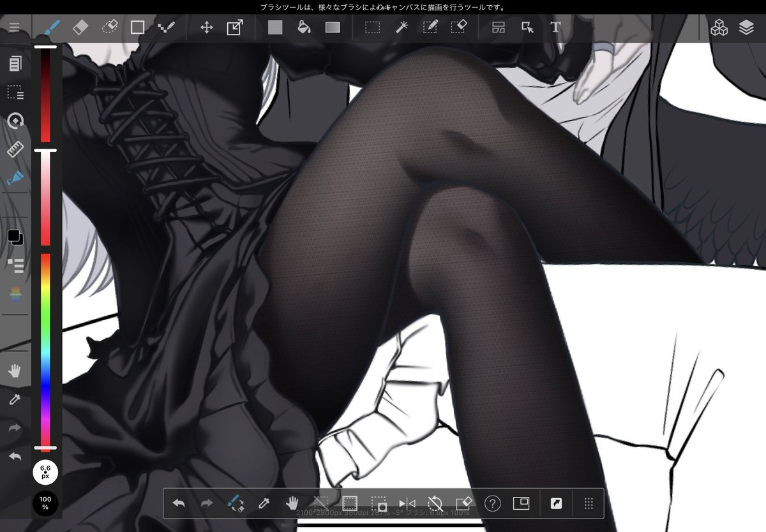Image resolution: width=766 pixels, height=532 pixels.
Task: Reset canvas rotation from bottom bar
Action: 435,503
